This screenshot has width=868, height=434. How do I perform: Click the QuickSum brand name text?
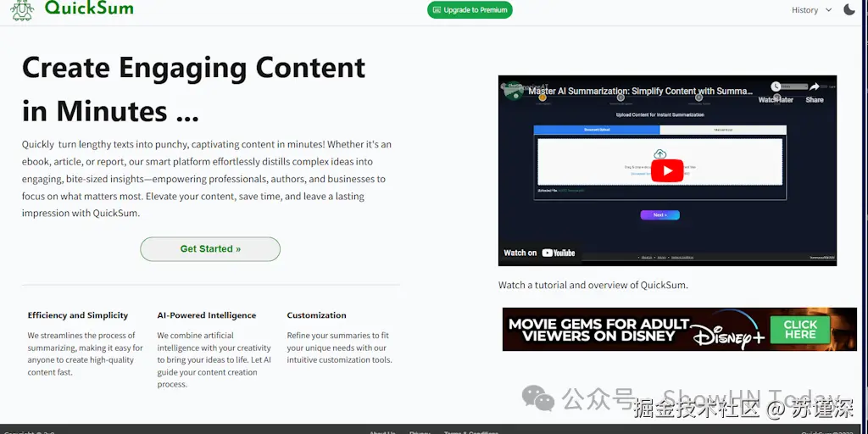(x=89, y=8)
